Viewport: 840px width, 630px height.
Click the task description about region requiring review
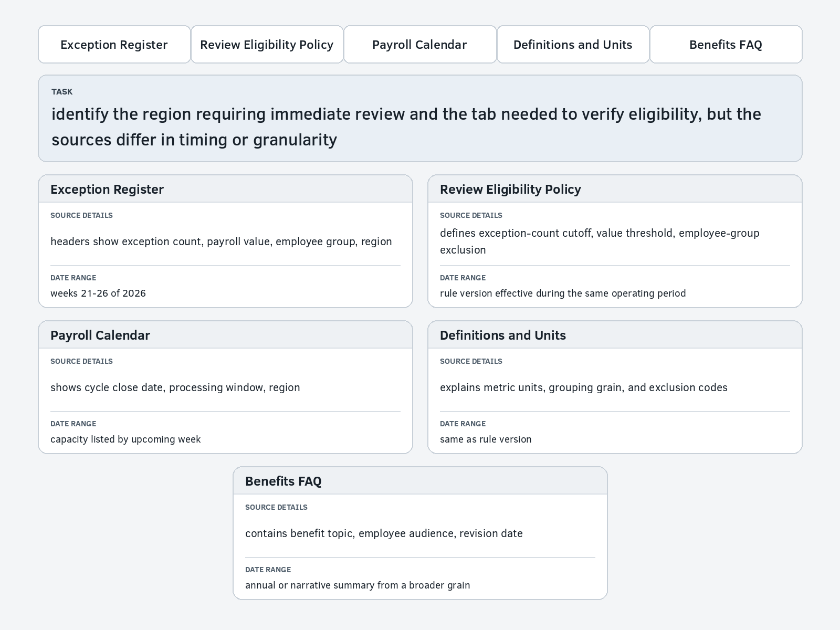coord(406,127)
